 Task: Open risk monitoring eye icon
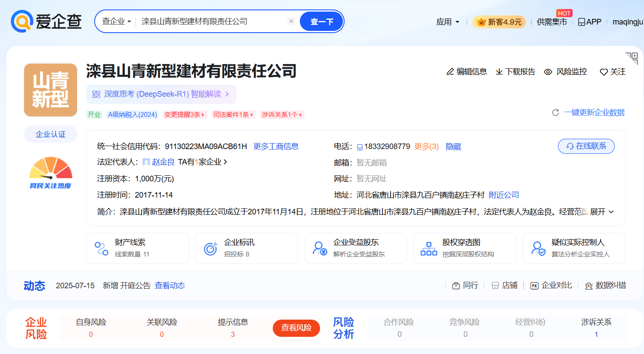click(548, 72)
